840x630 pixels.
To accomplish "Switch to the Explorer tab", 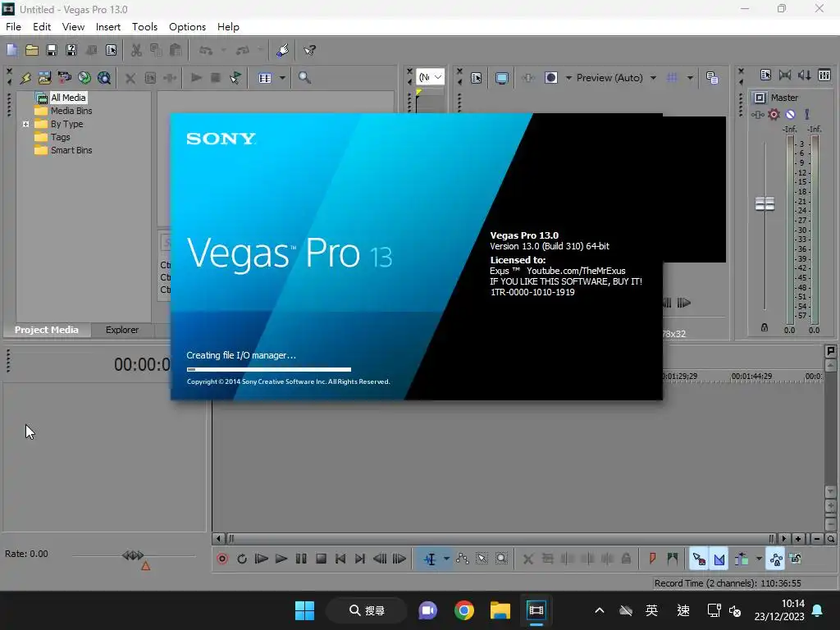I will coord(122,330).
